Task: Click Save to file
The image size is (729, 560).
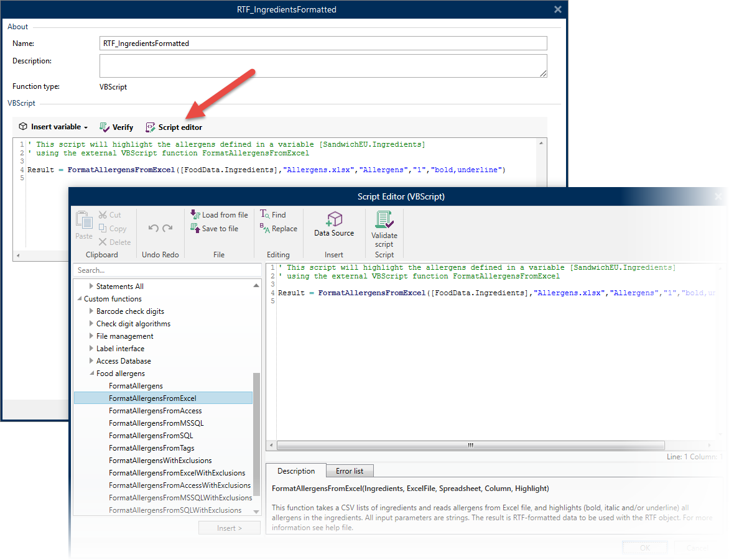Action: tap(215, 229)
